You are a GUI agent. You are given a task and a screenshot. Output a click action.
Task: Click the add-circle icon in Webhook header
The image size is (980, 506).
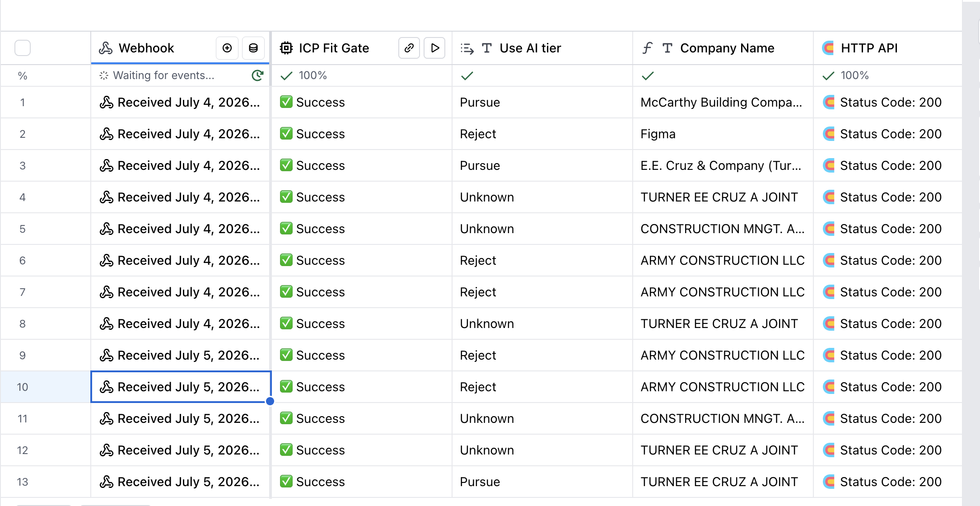pyautogui.click(x=227, y=48)
